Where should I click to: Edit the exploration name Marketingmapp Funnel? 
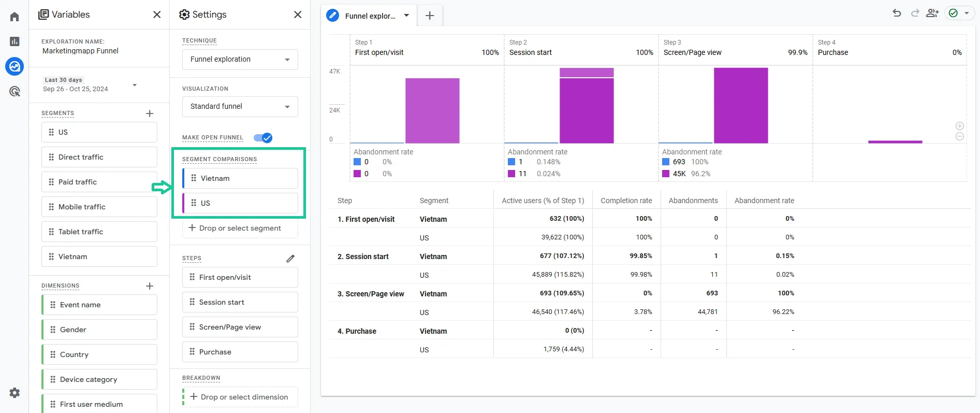pos(80,51)
